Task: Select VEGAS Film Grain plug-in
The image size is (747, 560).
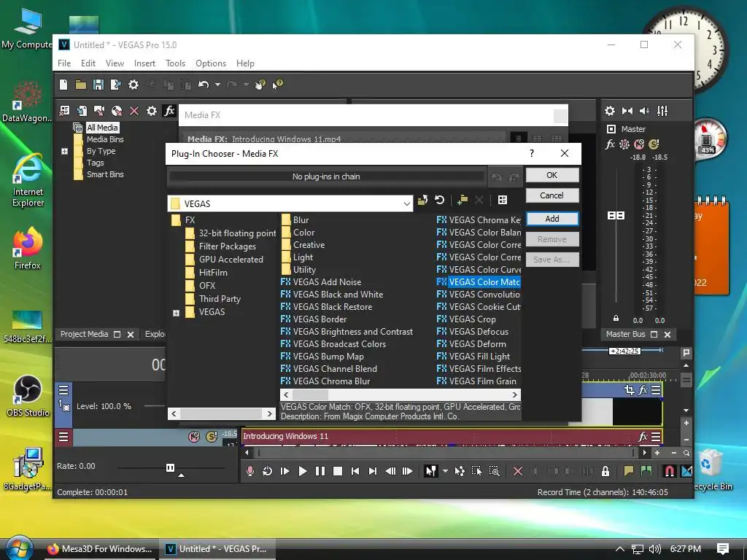Action: (482, 381)
